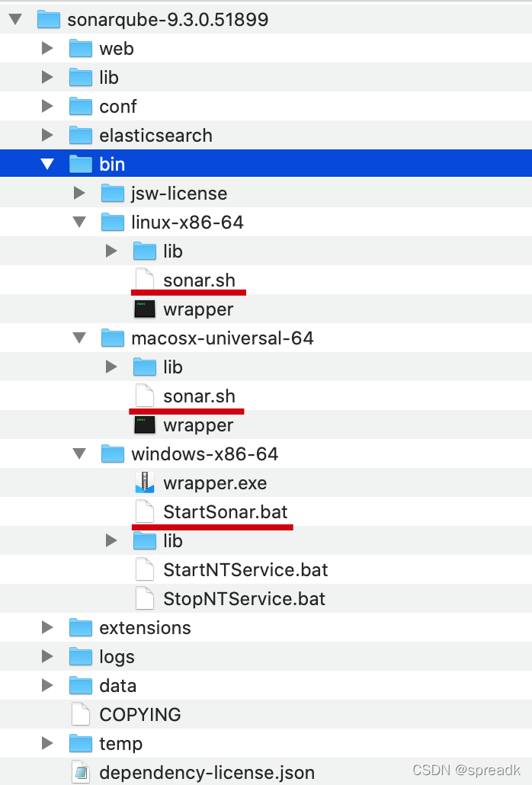Click the COPYING file icon
This screenshot has height=785, width=532.
(x=81, y=714)
